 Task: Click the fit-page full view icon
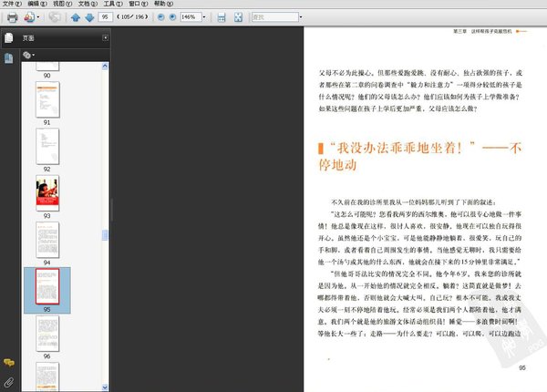pos(238,17)
